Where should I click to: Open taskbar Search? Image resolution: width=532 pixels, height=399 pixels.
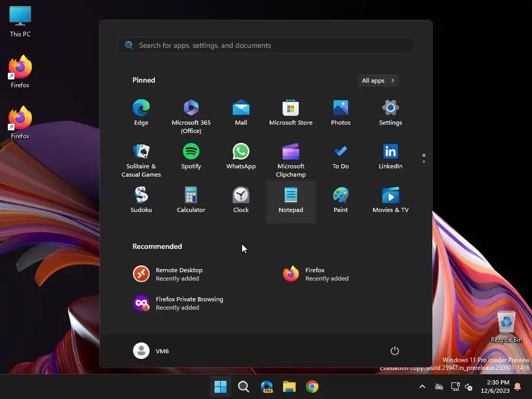(243, 387)
